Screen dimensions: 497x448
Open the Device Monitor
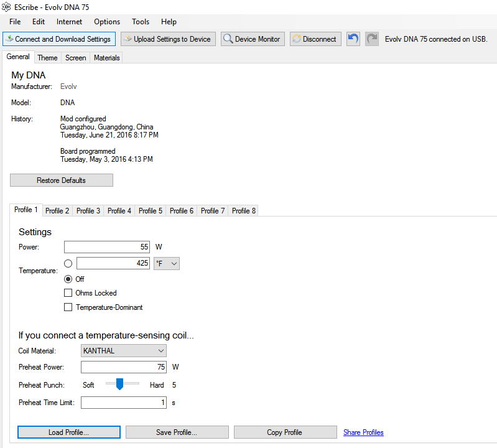click(253, 39)
